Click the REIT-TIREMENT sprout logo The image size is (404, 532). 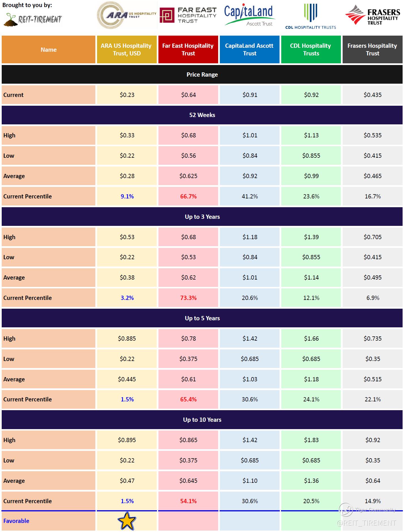click(x=33, y=19)
